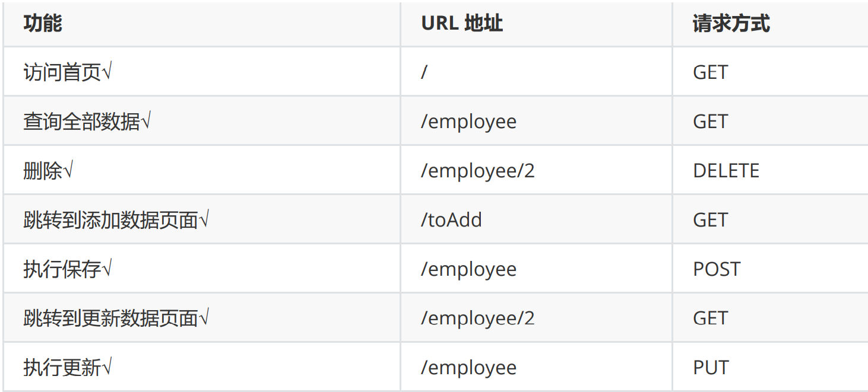This screenshot has height=392, width=868.
Task: Click the 请求方式 column header
Action: [731, 24]
